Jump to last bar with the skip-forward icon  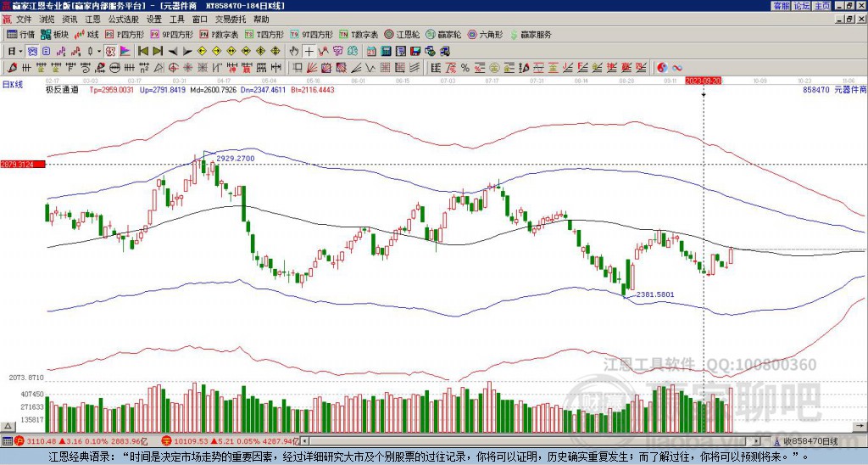coord(158,52)
